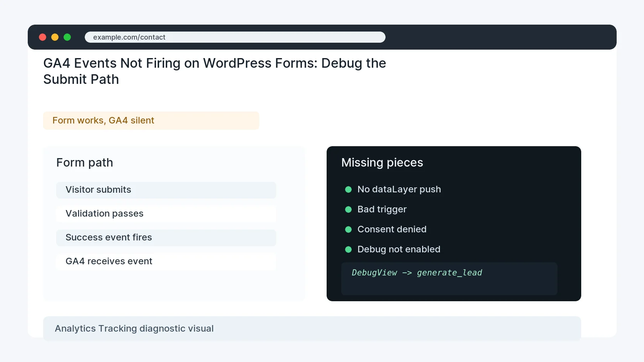Screen dimensions: 644x362
Task: Click the page title about GA4 Events
Action: pos(215,71)
